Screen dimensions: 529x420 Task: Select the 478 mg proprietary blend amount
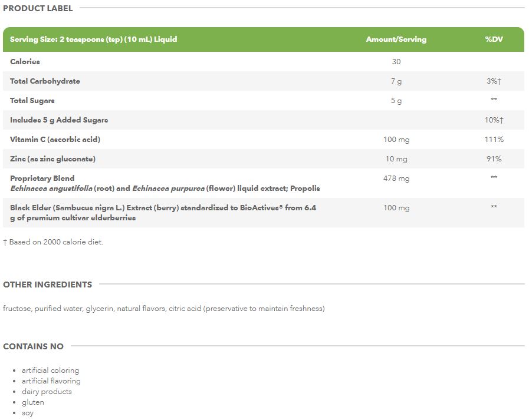(x=396, y=178)
